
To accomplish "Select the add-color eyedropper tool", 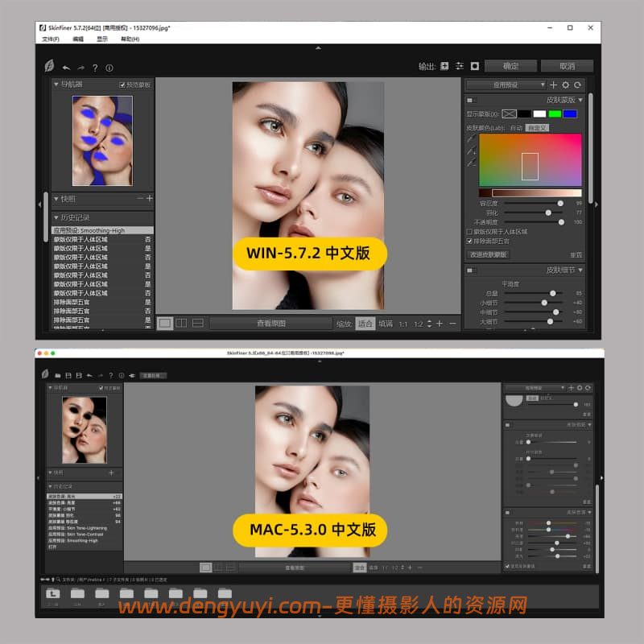I will click(471, 151).
